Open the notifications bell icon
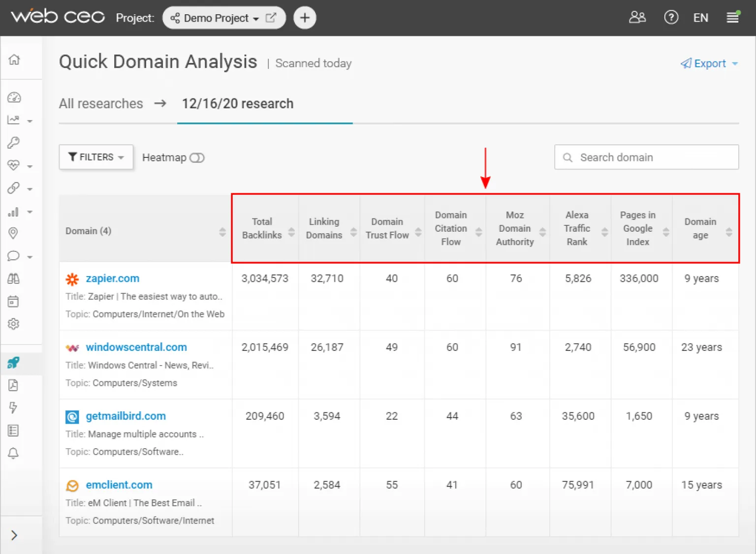This screenshot has height=554, width=756. [13, 453]
